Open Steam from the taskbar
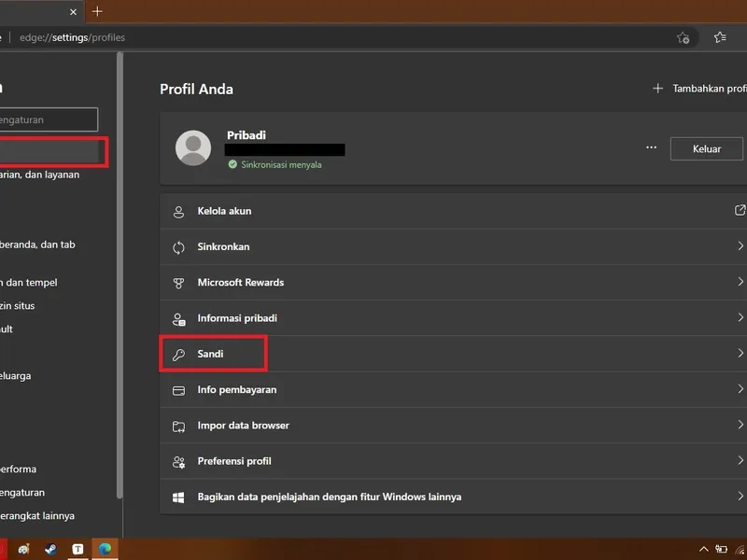 point(50,549)
